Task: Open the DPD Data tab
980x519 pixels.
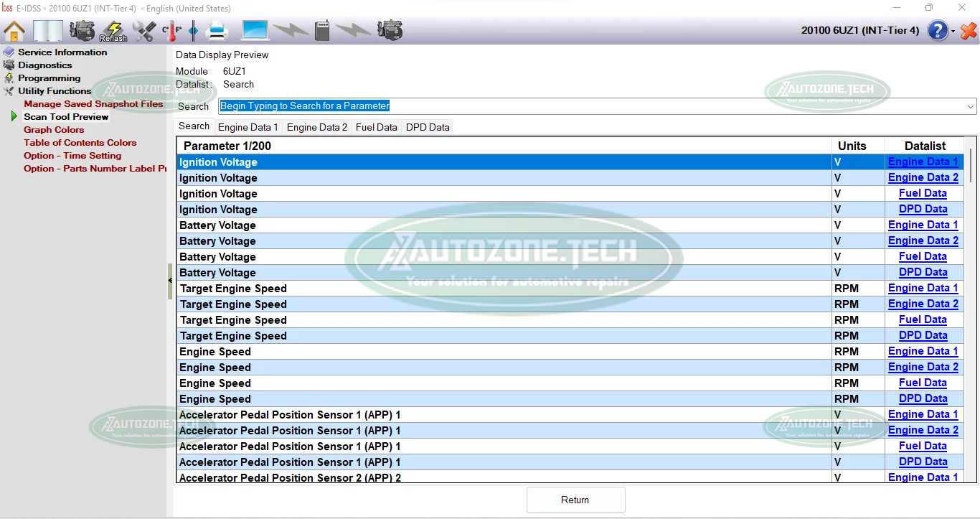Action: (x=428, y=127)
